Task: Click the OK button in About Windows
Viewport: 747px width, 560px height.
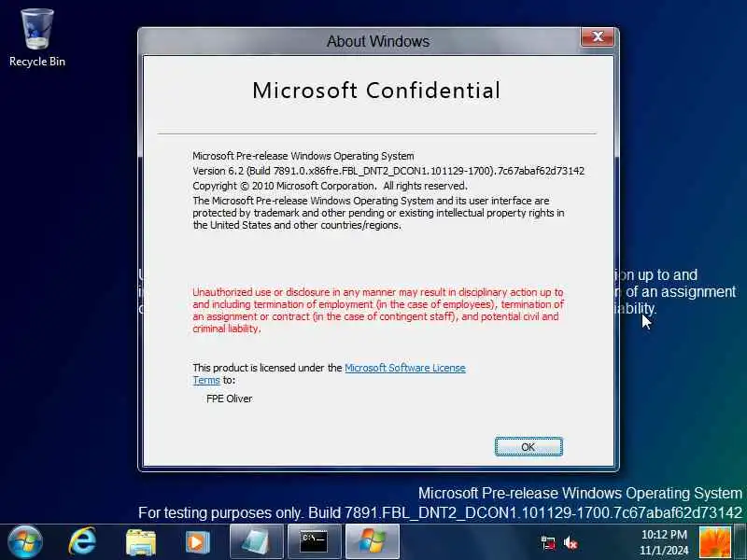Action: click(529, 447)
